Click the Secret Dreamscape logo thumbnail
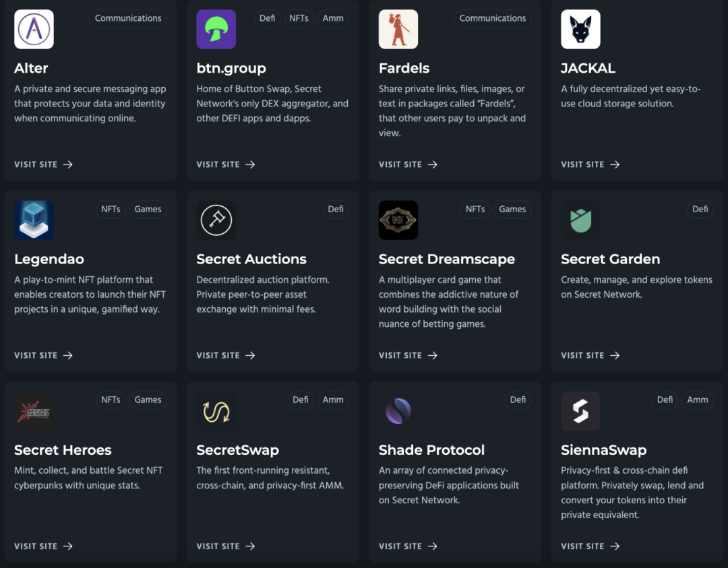728x568 pixels. point(398,220)
